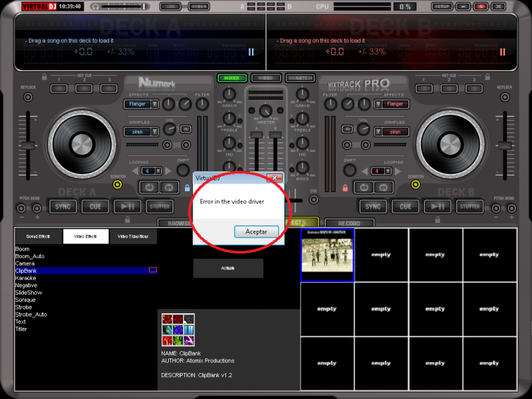Hit the STUTTER button on Deck B
The image size is (532, 399).
[469, 206]
